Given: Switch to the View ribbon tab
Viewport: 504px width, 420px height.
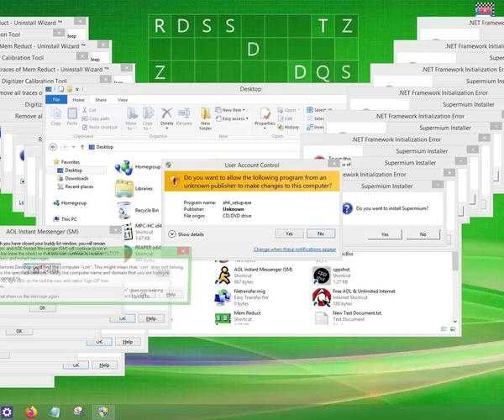Looking at the screenshot, I should [x=122, y=100].
